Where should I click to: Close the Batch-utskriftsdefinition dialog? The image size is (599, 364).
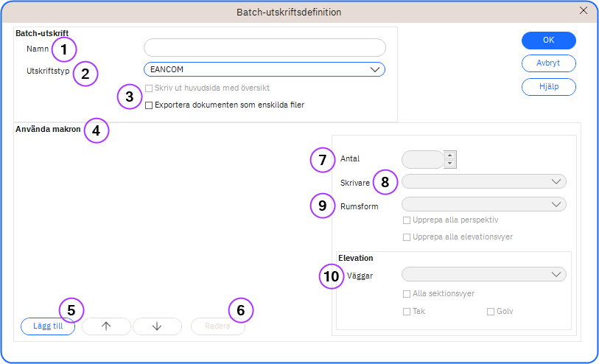pyautogui.click(x=584, y=10)
